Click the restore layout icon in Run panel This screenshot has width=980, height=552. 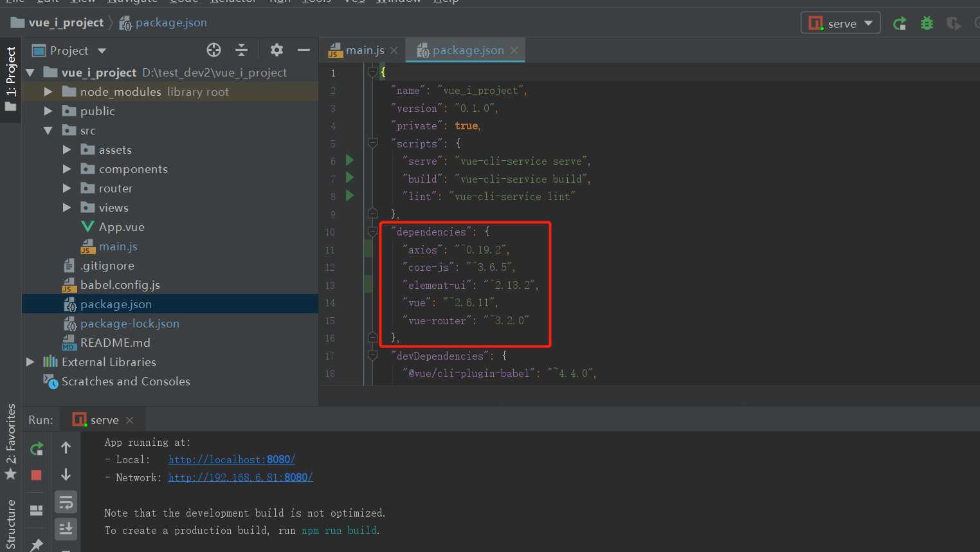pyautogui.click(x=37, y=510)
